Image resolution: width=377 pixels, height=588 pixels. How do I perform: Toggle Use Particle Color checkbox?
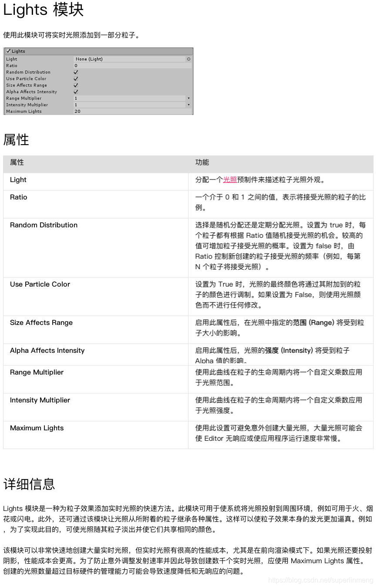76,79
